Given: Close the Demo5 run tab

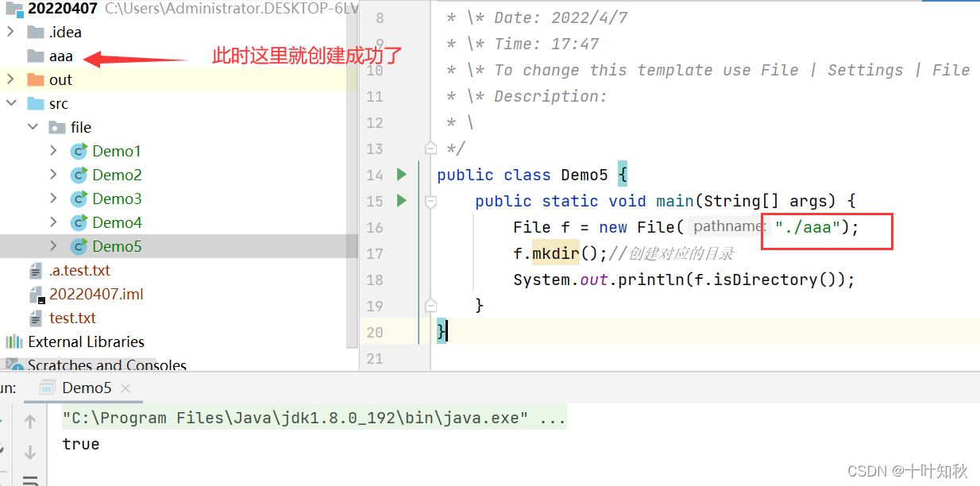Looking at the screenshot, I should coord(125,388).
